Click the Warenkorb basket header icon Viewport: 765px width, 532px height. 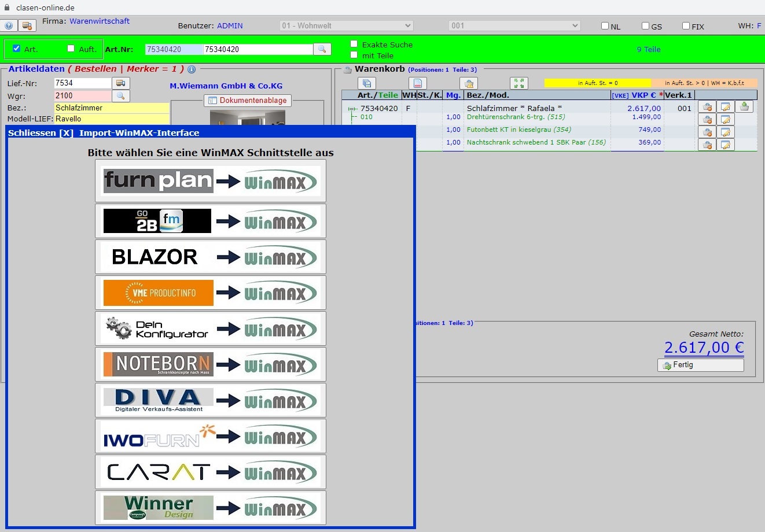(348, 69)
